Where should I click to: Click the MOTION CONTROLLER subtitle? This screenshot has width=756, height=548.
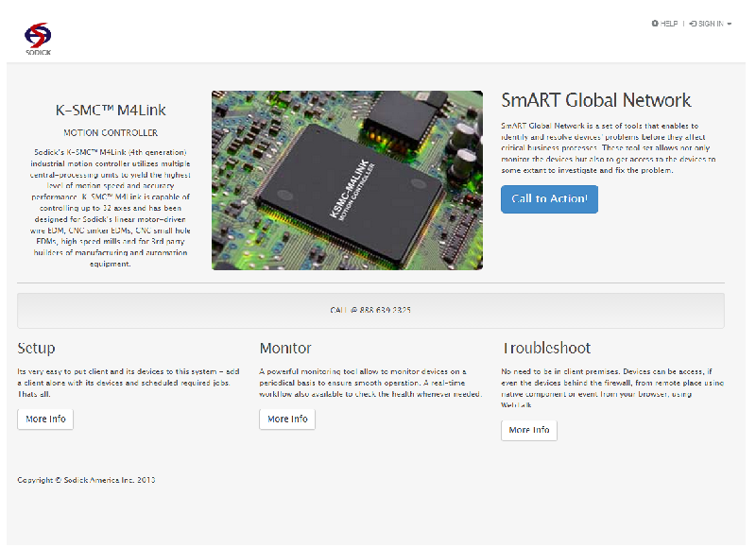coord(111,132)
